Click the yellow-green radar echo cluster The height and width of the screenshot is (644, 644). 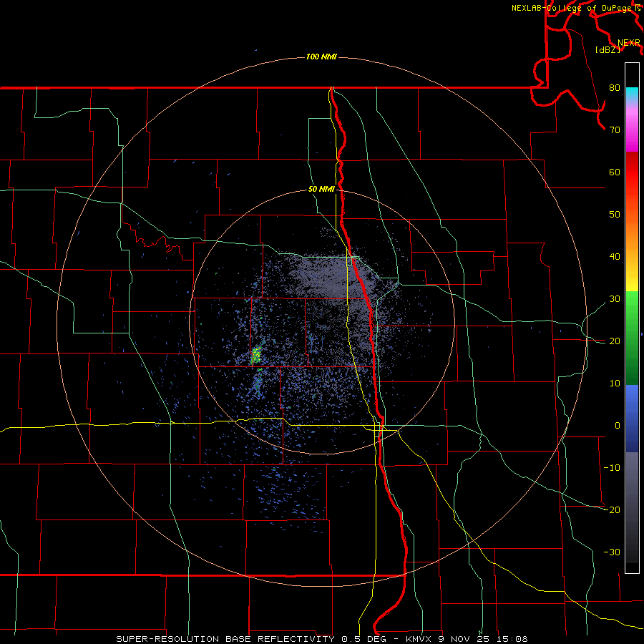pyautogui.click(x=256, y=355)
